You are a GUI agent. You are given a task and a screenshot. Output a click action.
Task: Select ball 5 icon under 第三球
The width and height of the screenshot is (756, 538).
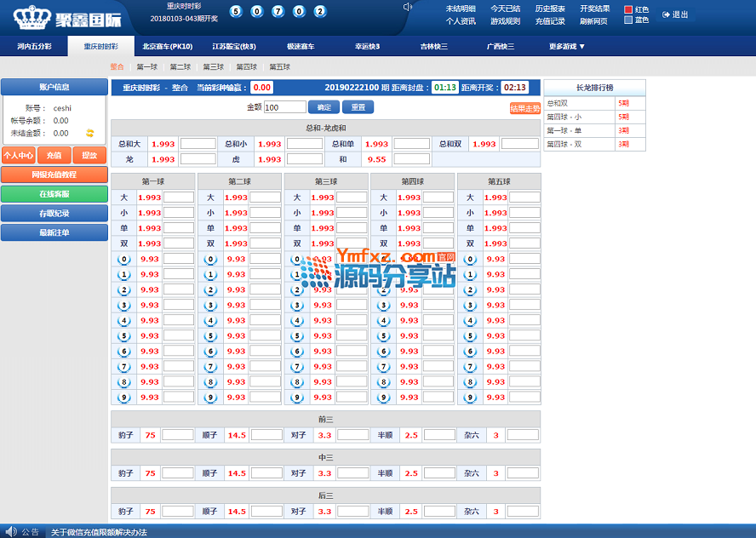(298, 336)
